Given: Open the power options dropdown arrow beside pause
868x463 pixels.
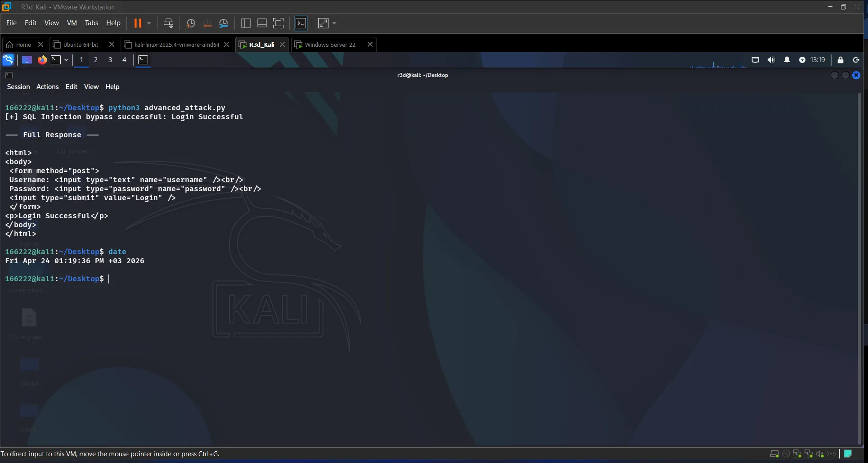Looking at the screenshot, I should [149, 23].
